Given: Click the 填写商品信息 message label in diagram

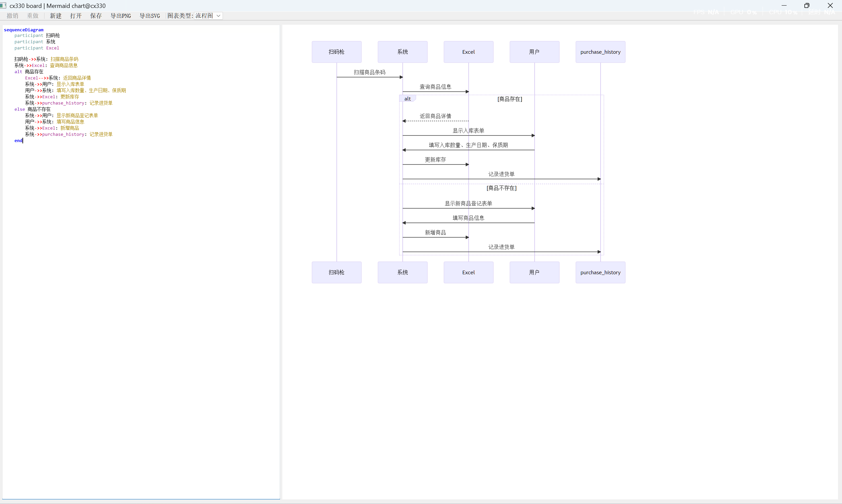Looking at the screenshot, I should (468, 218).
